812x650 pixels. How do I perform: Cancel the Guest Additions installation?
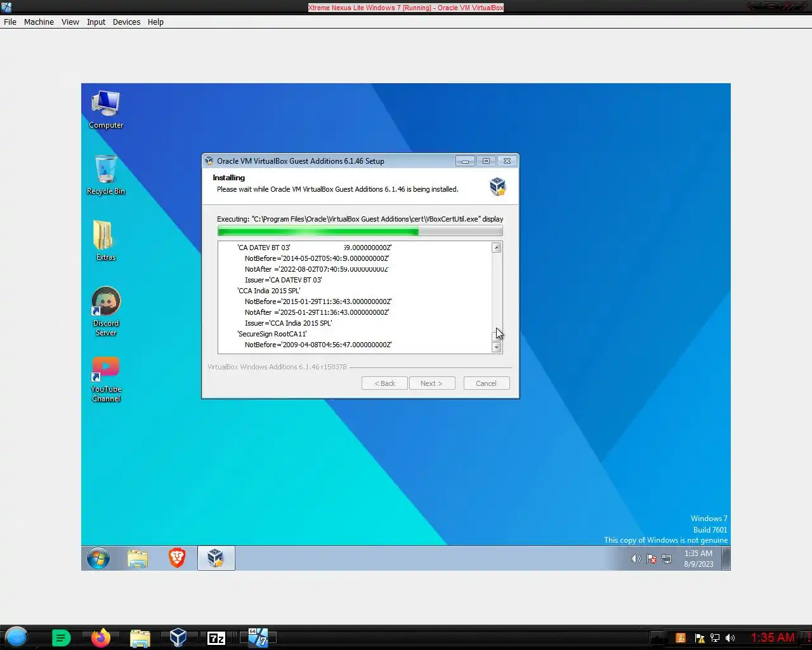click(x=486, y=383)
